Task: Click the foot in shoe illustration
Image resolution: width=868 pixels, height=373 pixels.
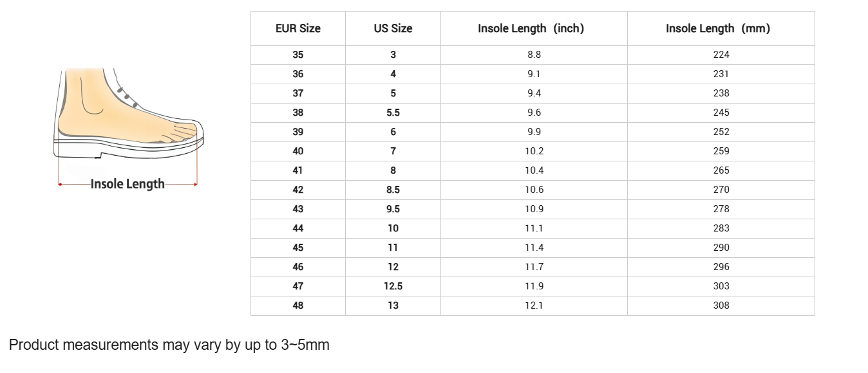Action: tap(129, 113)
